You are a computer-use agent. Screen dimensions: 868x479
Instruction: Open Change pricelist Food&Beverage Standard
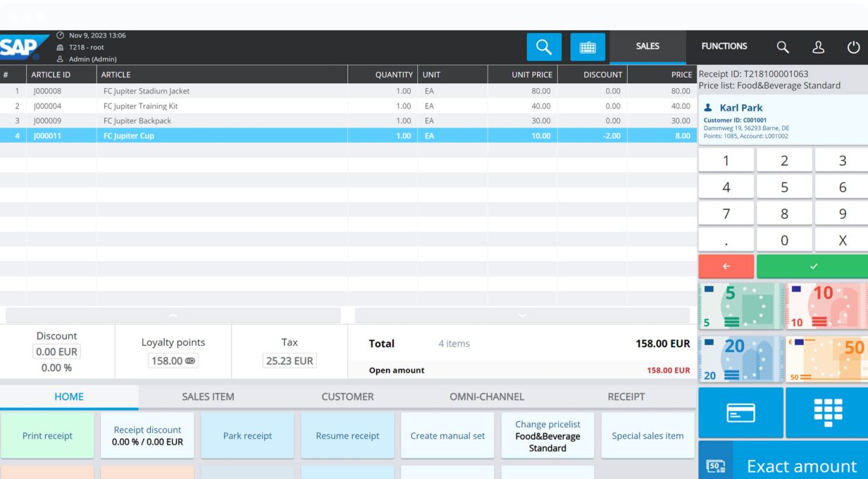[547, 436]
